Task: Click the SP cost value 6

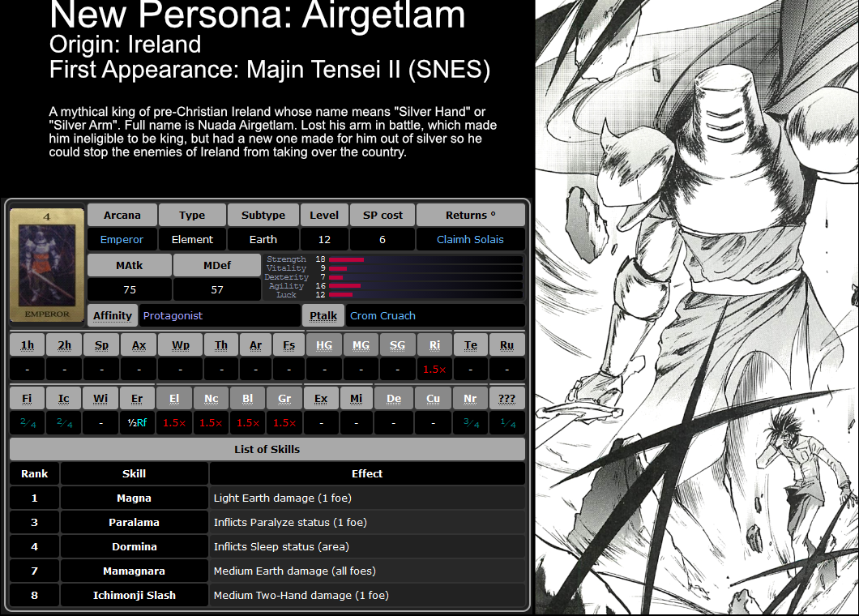Action: (382, 239)
